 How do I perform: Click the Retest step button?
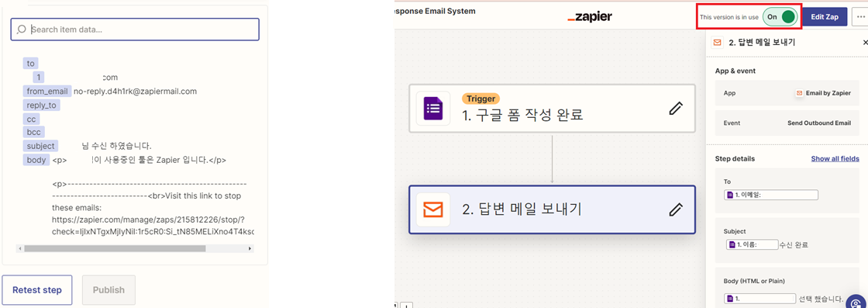point(37,289)
